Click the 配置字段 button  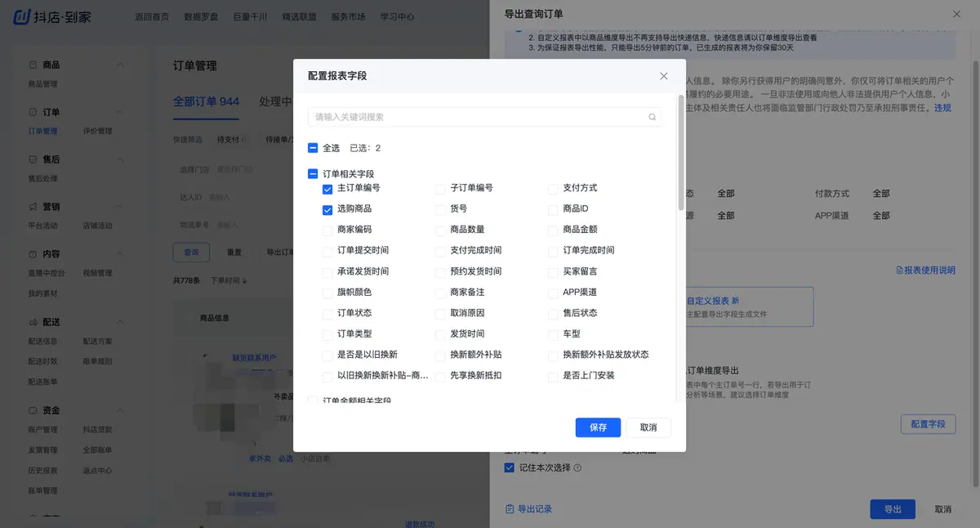(928, 424)
